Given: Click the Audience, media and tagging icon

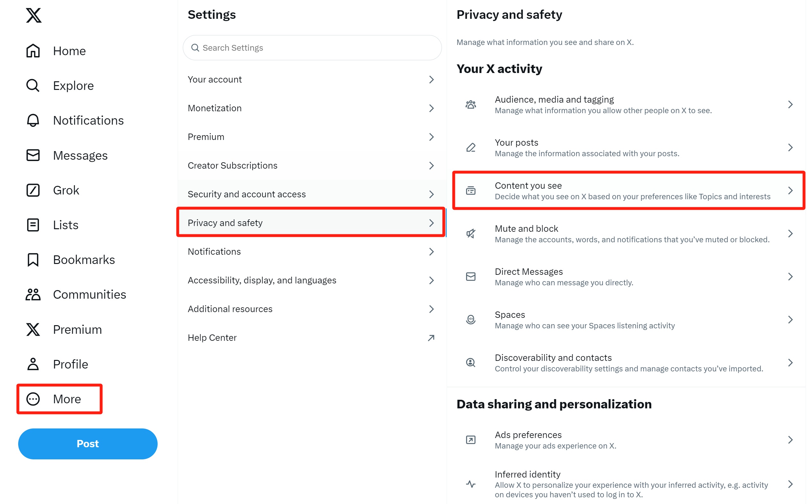Looking at the screenshot, I should pos(471,105).
